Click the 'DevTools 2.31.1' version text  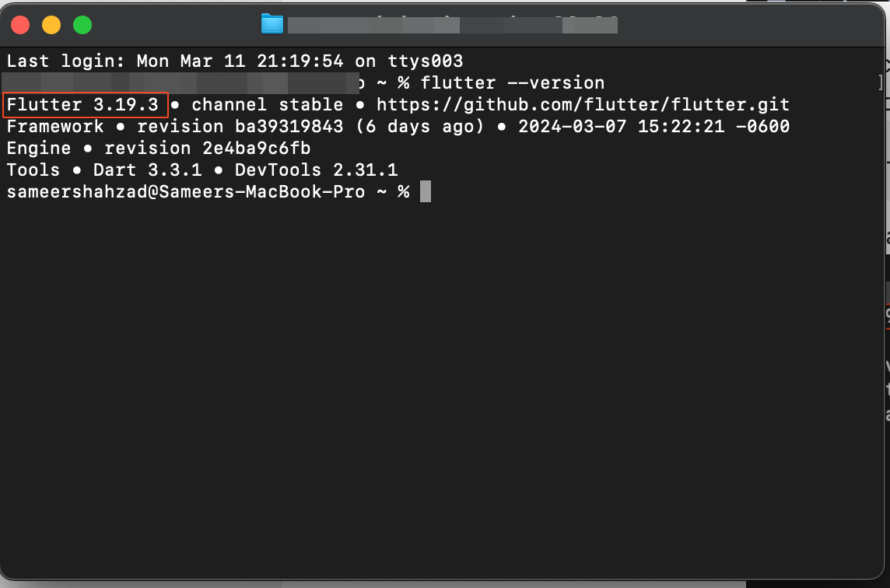click(x=316, y=170)
